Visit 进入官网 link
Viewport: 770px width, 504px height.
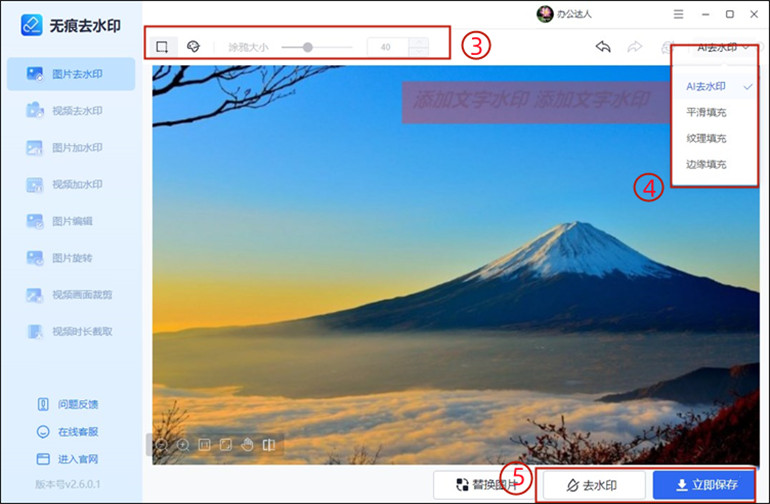point(68,459)
